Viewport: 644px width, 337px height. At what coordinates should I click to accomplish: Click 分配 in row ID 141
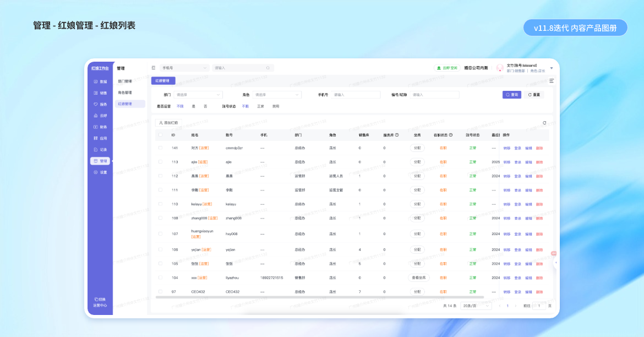coord(417,148)
